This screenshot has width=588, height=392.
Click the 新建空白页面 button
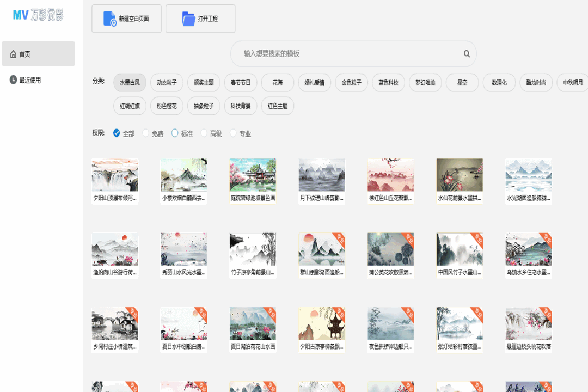pyautogui.click(x=126, y=18)
